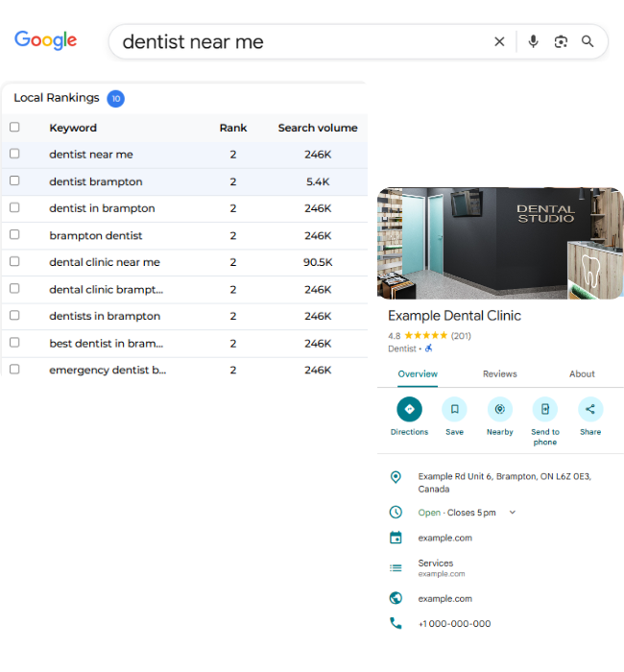Open the Dental Studio clinic photo
The height and width of the screenshot is (672, 624).
click(x=500, y=243)
